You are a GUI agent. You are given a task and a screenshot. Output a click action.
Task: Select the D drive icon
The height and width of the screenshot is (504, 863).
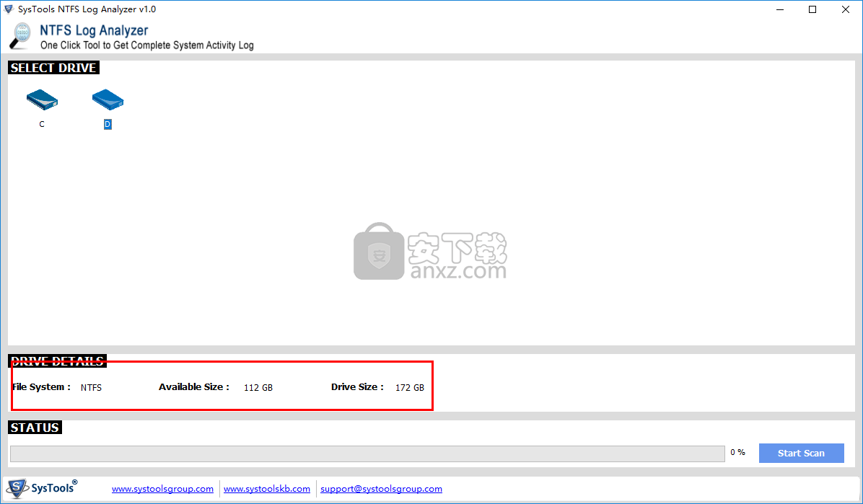click(108, 100)
